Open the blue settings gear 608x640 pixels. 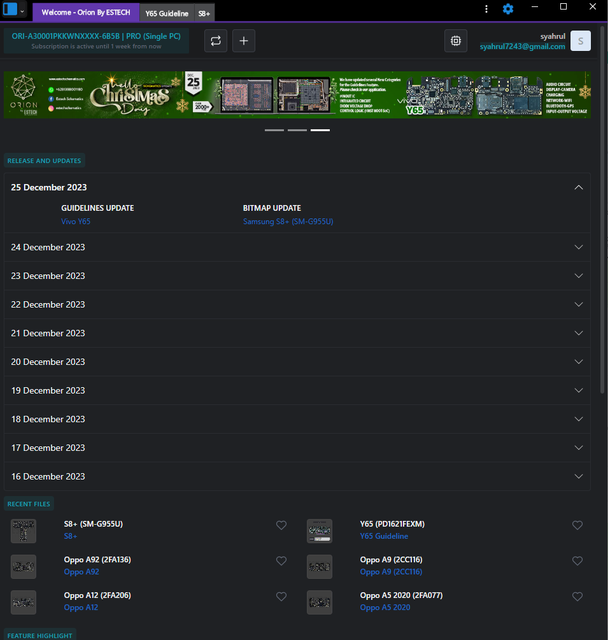[508, 9]
